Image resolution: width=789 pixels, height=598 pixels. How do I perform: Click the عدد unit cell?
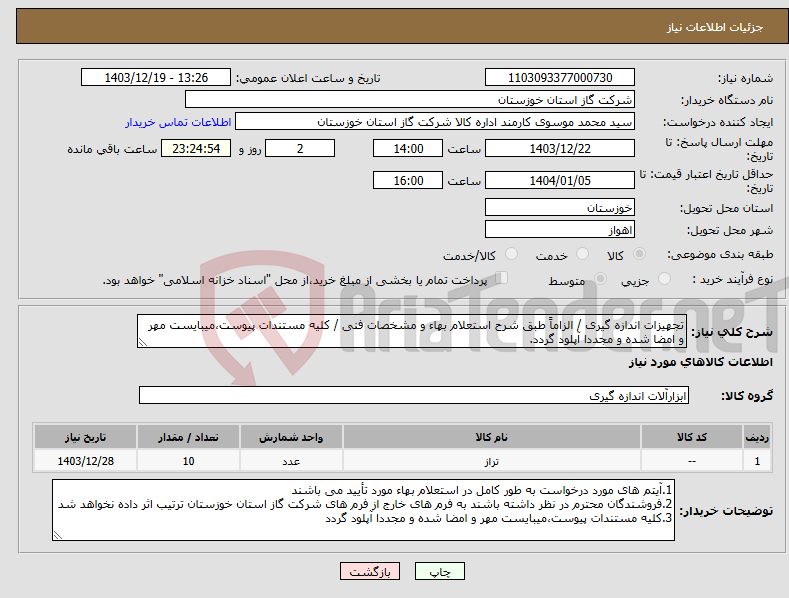[291, 461]
